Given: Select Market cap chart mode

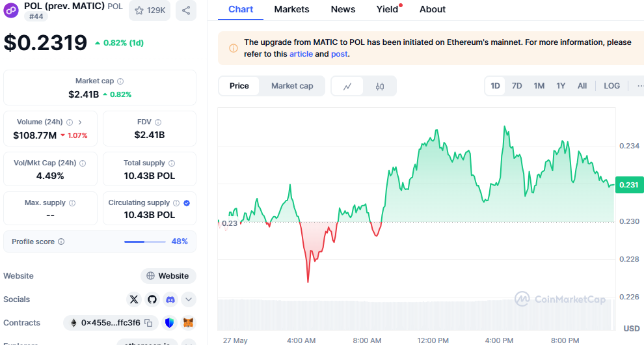Looking at the screenshot, I should click(292, 86).
